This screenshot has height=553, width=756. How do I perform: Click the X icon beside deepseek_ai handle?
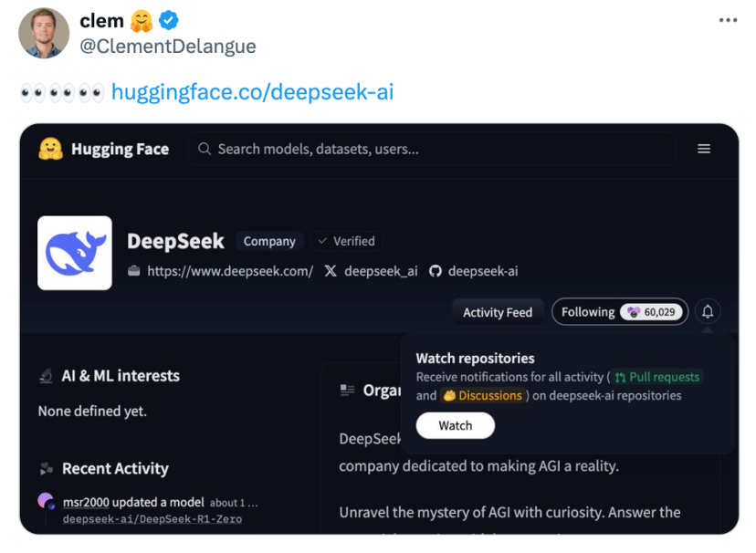click(330, 270)
